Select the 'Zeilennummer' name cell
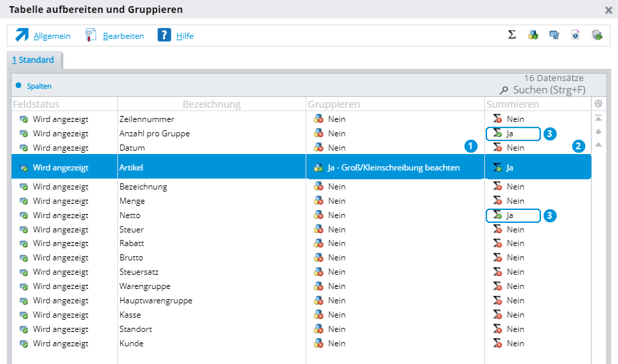The image size is (618, 364). [147, 119]
